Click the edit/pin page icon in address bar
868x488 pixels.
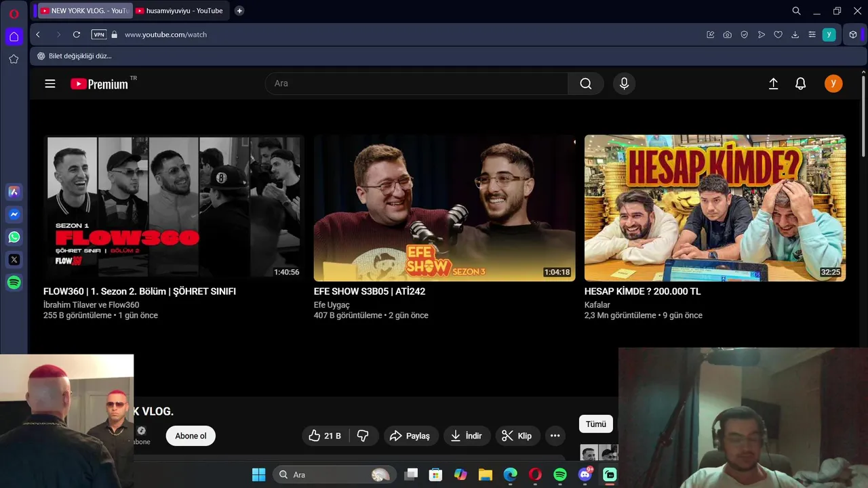(x=710, y=35)
